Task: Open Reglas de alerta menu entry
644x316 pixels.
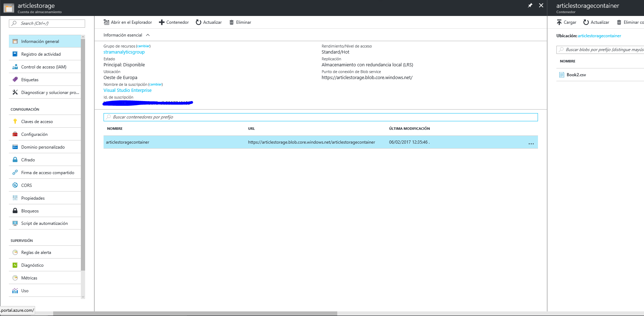Action: coord(45,253)
